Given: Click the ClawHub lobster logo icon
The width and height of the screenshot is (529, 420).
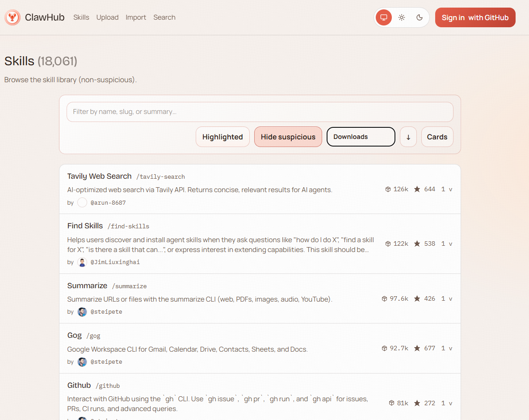Looking at the screenshot, I should [13, 17].
